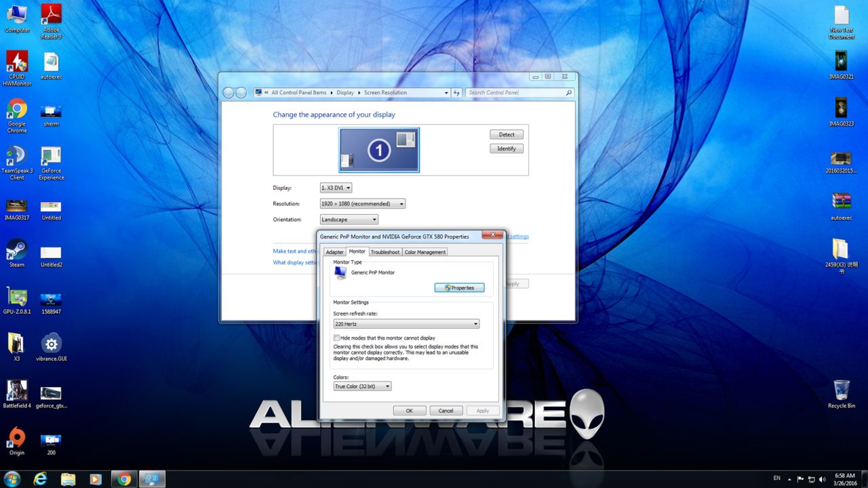
Task: Close the Generic PnP Monitor properties dialog
Action: [x=493, y=235]
